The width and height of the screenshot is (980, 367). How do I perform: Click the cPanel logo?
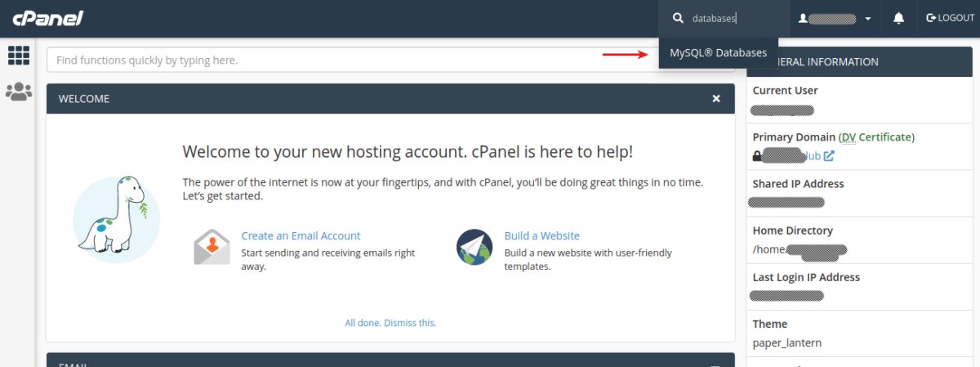[x=47, y=17]
